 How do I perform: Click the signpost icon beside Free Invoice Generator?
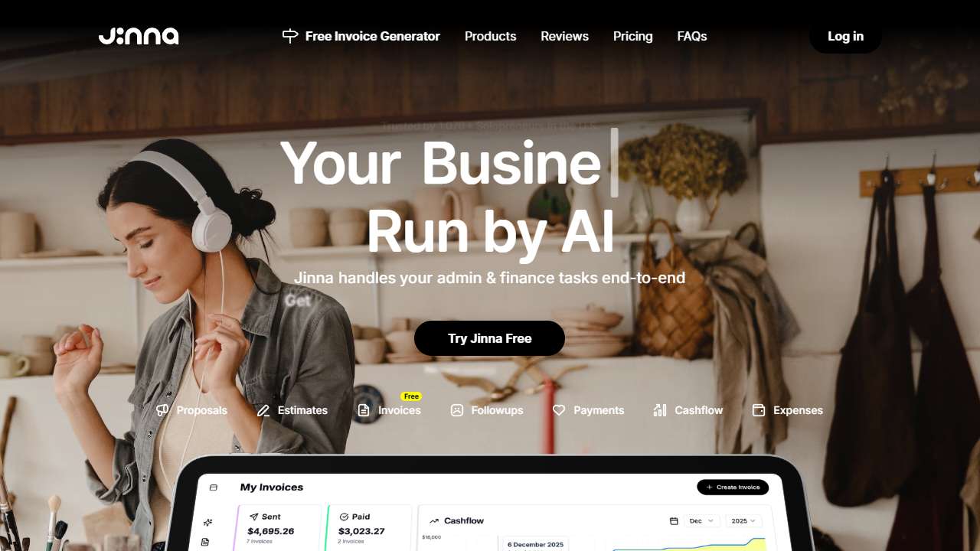tap(290, 36)
